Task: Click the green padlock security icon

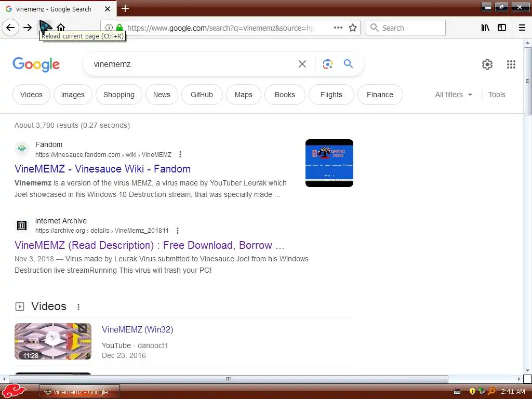Action: click(x=119, y=28)
